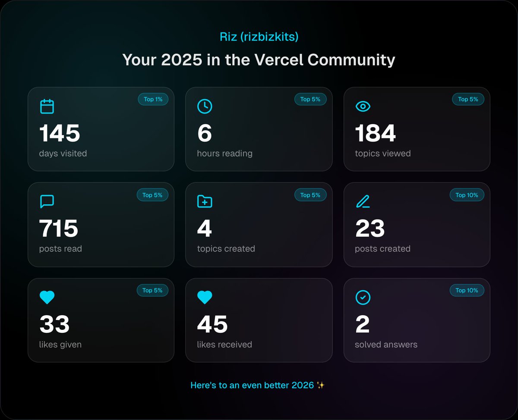The image size is (518, 420).
Task: Click the eye icon above topics viewed
Action: point(363,106)
